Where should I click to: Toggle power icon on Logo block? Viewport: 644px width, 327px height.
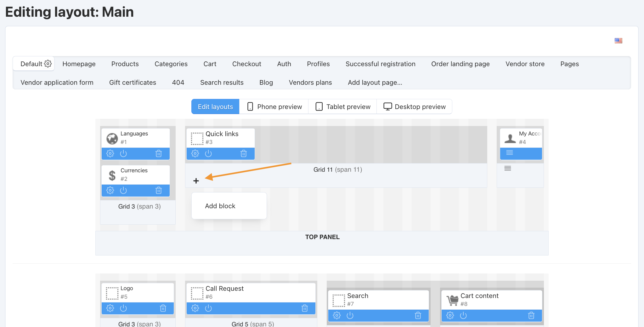123,308
